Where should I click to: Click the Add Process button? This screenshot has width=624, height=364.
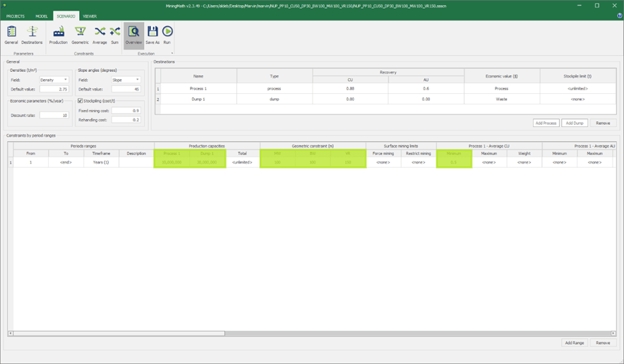pos(546,123)
